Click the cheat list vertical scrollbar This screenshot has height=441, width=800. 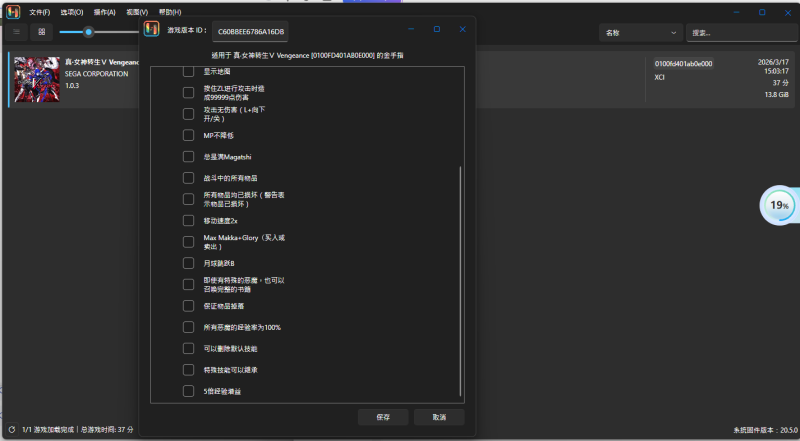pyautogui.click(x=460, y=281)
